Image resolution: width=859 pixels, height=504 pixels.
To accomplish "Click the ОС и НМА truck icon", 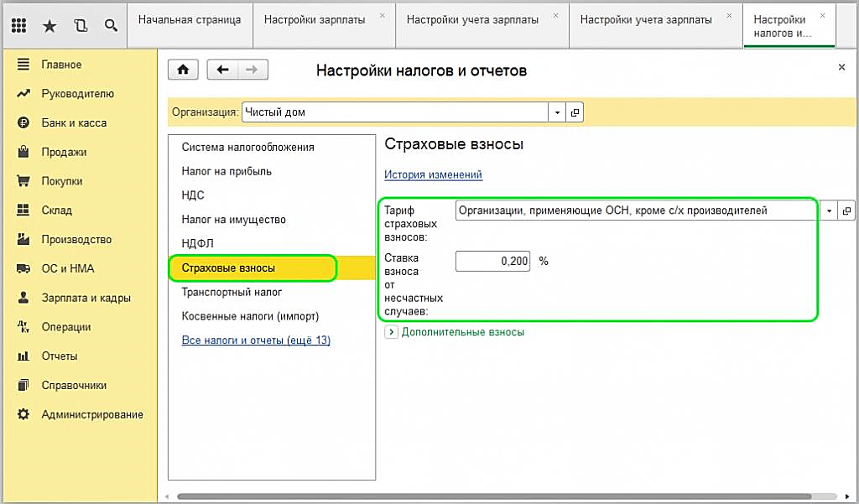I will coord(23,268).
